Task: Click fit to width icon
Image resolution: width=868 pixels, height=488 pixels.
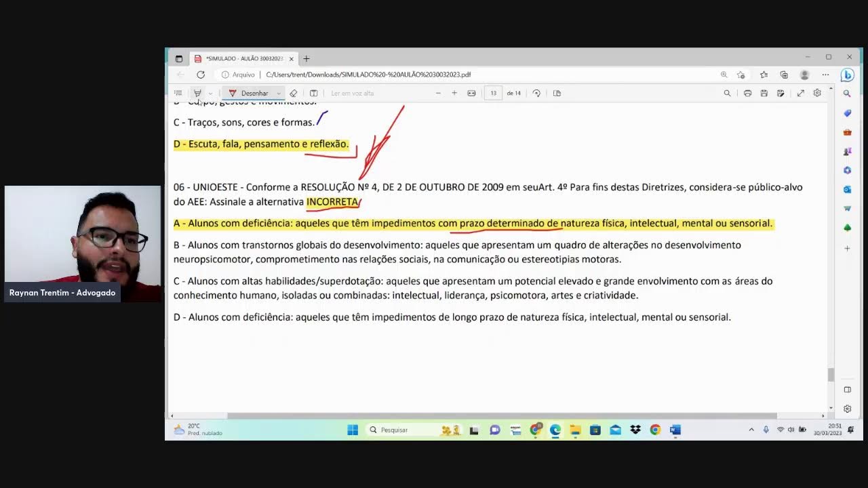Action: click(x=471, y=93)
